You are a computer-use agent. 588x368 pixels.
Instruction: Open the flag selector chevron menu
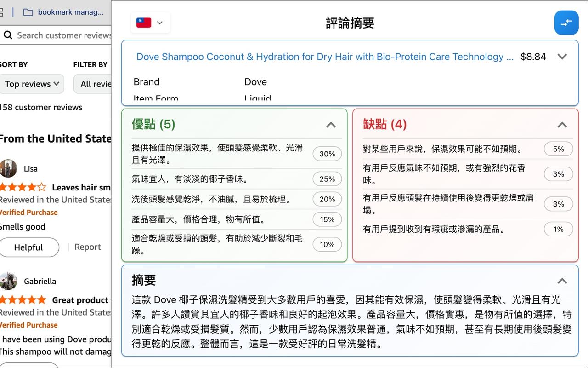click(159, 23)
